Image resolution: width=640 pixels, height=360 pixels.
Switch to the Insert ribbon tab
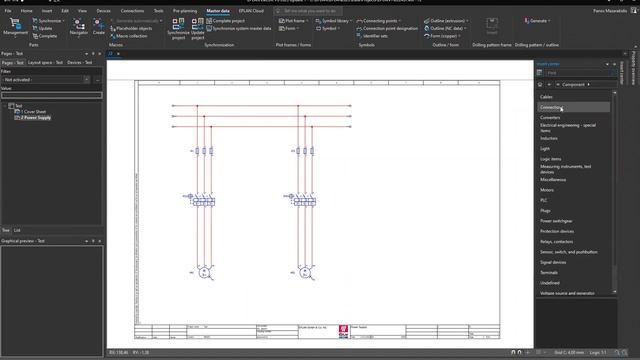47,11
